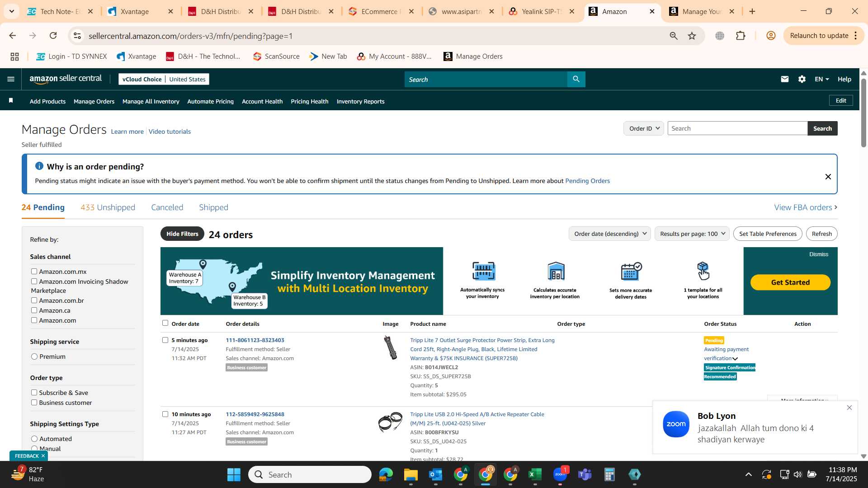868x488 pixels.
Task: Open Calculator from the taskbar
Action: click(x=609, y=474)
